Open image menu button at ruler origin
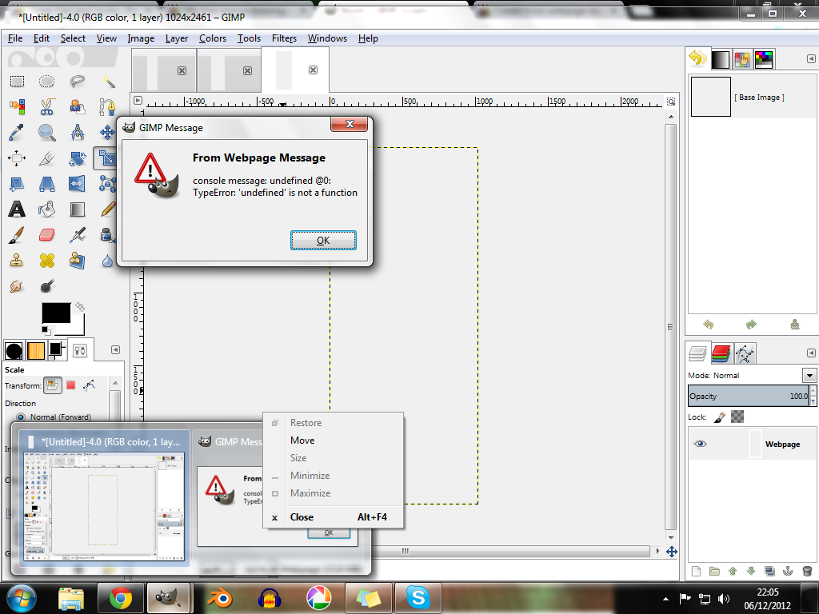The image size is (819, 614). (x=138, y=100)
